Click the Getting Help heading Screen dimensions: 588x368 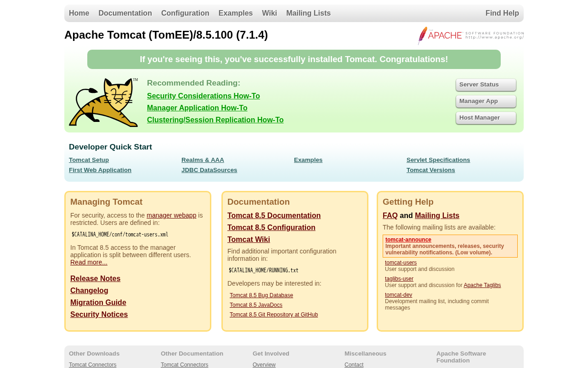pos(408,202)
